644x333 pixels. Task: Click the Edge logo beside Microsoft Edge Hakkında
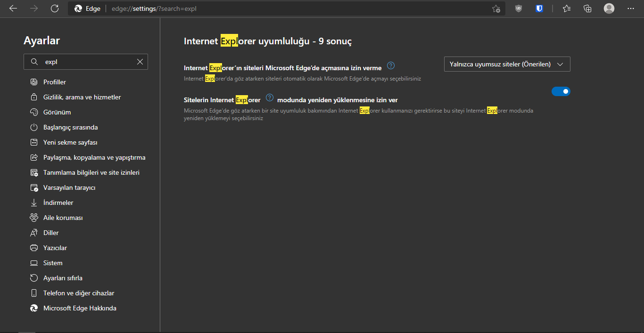34,308
